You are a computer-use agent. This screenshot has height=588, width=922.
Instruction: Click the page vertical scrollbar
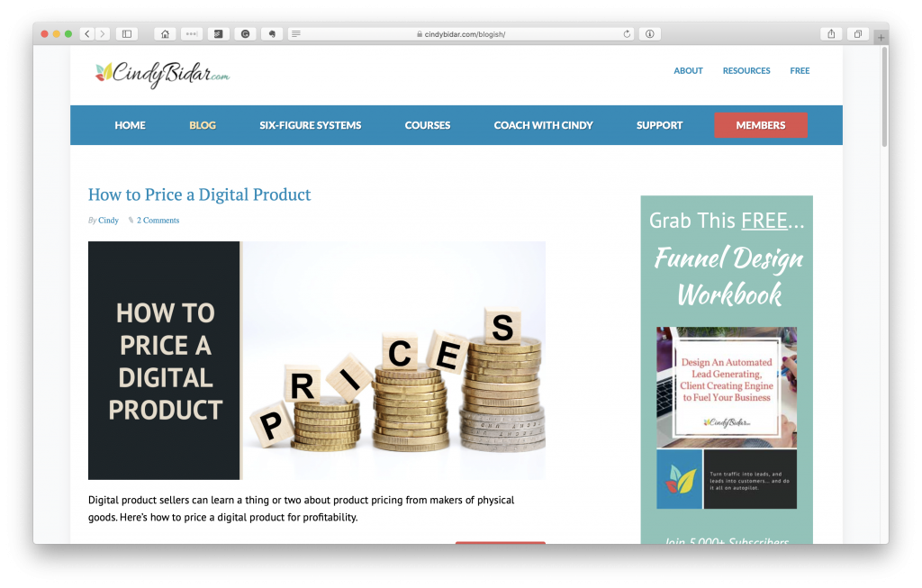pos(884,97)
